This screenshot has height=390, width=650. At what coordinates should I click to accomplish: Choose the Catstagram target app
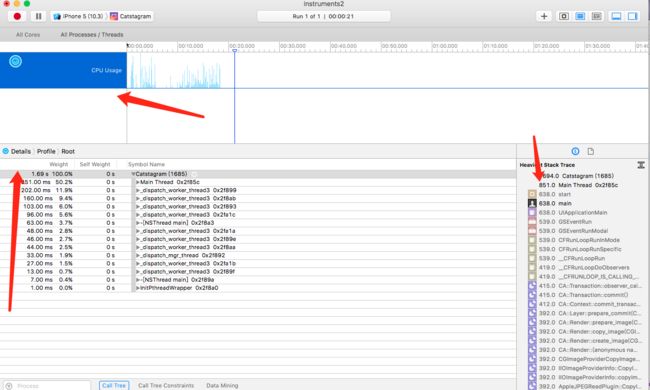131,16
